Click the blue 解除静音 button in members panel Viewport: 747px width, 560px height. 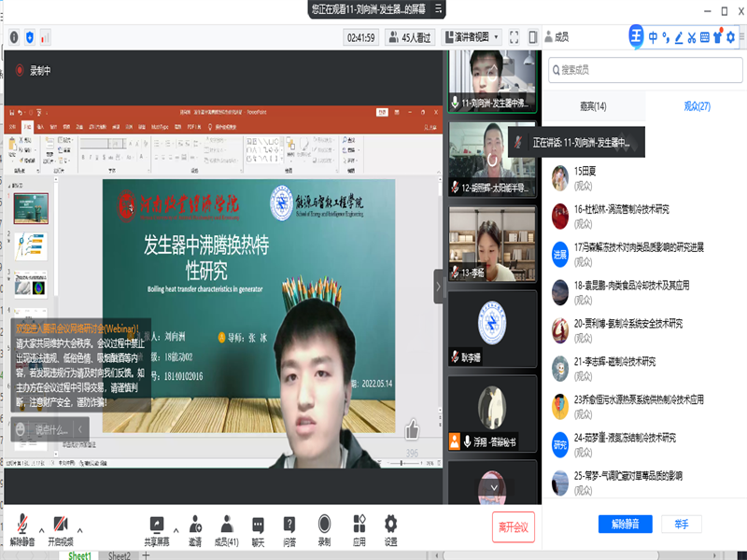coord(625,524)
